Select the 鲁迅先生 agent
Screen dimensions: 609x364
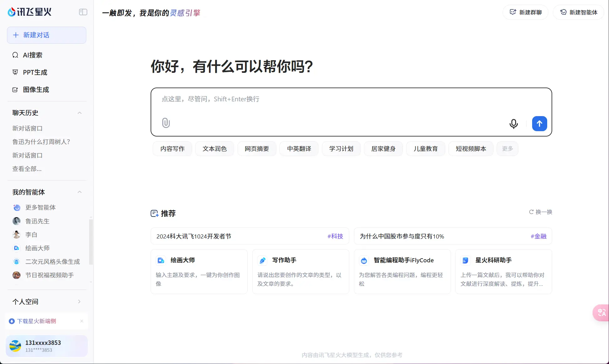31,221
